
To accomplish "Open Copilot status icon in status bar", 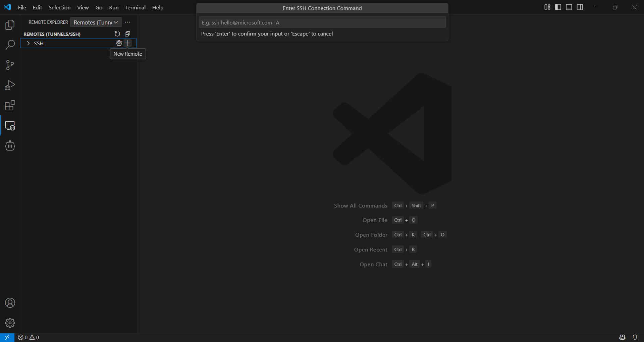I will coord(623,337).
